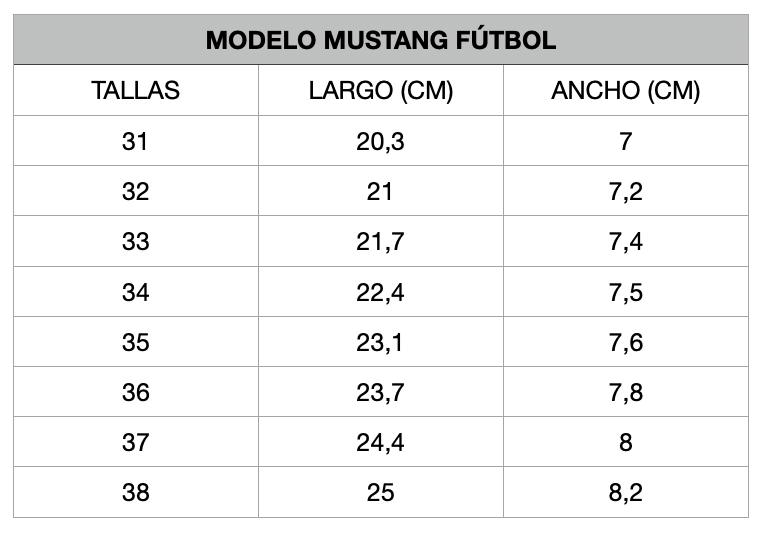The height and width of the screenshot is (534, 764).
Task: Click size 32 in the TALLAS column
Action: point(135,191)
